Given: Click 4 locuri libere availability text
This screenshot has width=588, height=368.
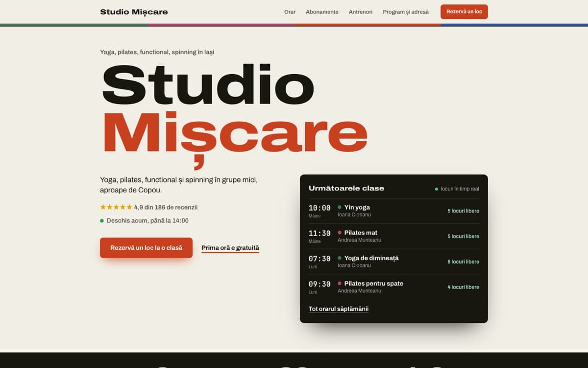Looking at the screenshot, I should tap(463, 287).
